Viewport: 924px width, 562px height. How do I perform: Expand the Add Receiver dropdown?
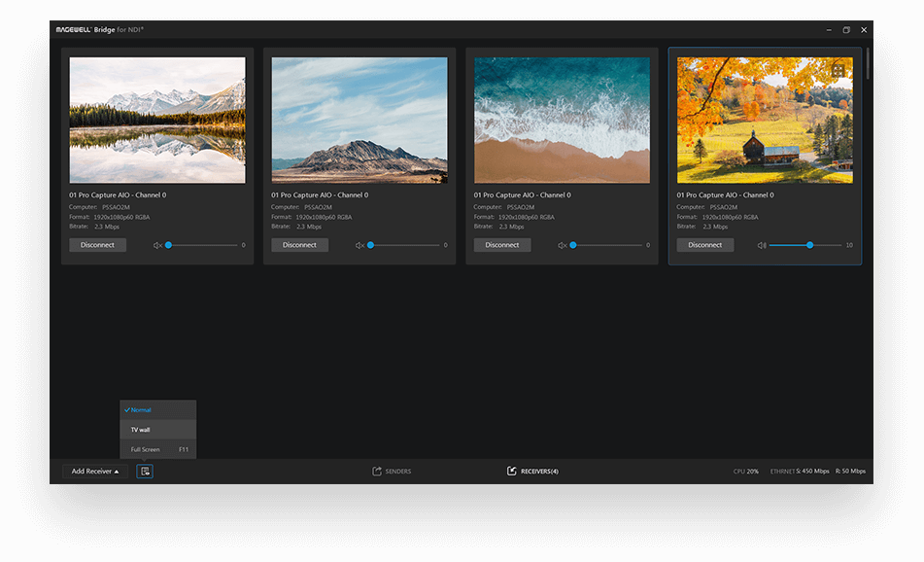[95, 472]
